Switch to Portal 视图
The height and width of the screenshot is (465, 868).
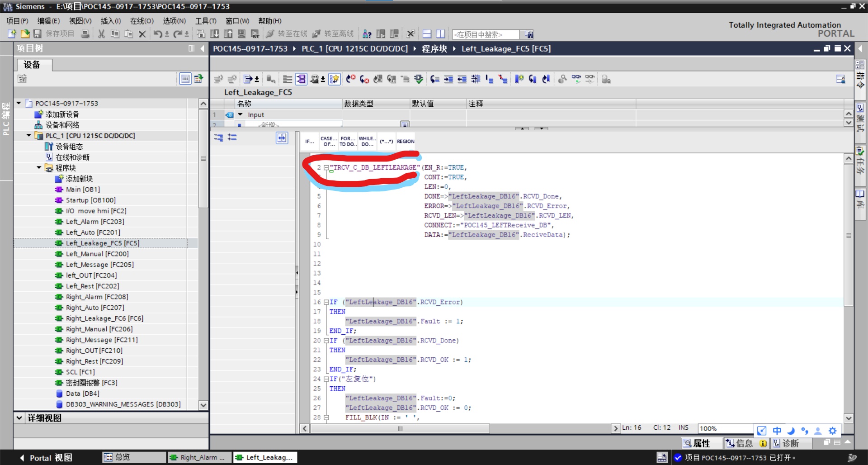pos(45,457)
